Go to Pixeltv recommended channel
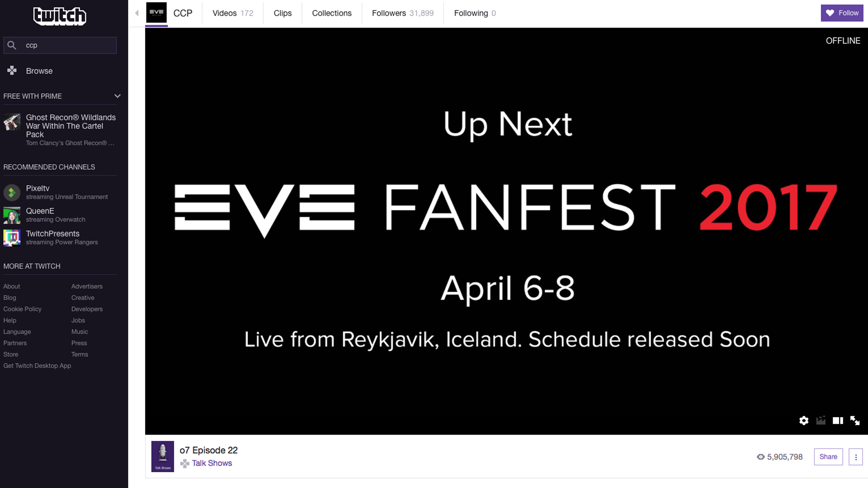Screen dimensions: 868x488 pos(38,188)
